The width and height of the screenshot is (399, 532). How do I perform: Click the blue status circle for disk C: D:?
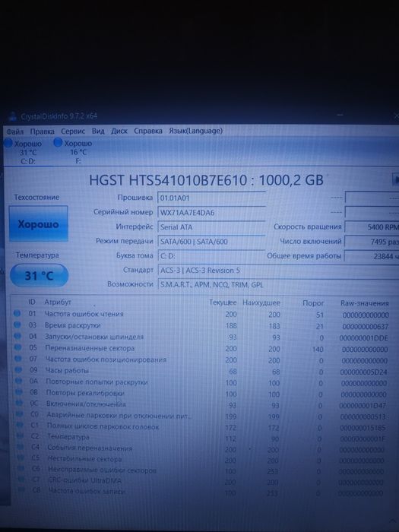coord(8,143)
